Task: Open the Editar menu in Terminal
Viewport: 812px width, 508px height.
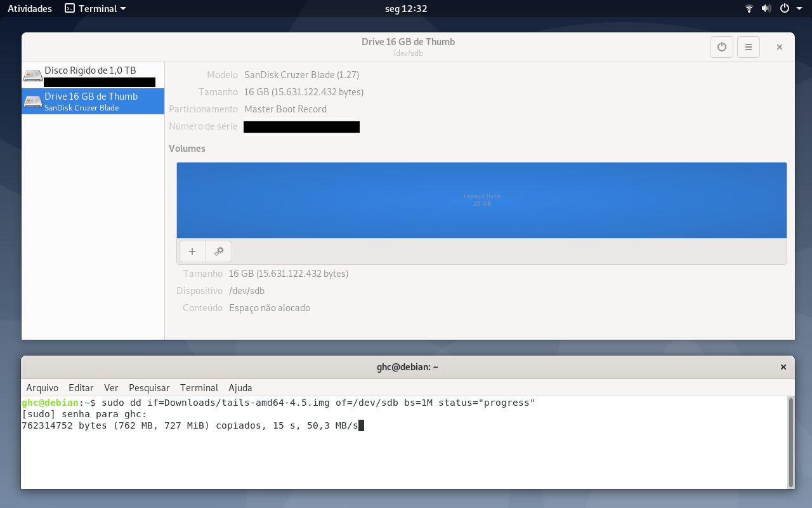Action: (81, 387)
